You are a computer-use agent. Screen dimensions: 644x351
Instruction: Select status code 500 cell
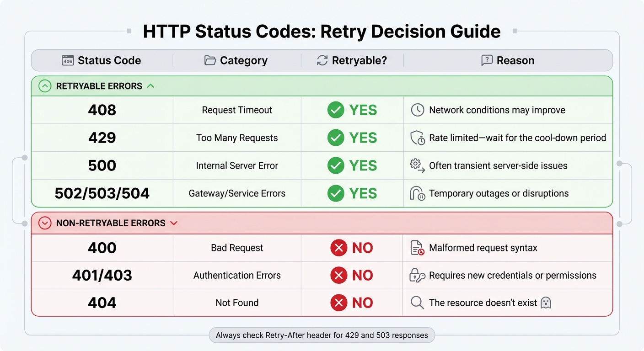(102, 165)
